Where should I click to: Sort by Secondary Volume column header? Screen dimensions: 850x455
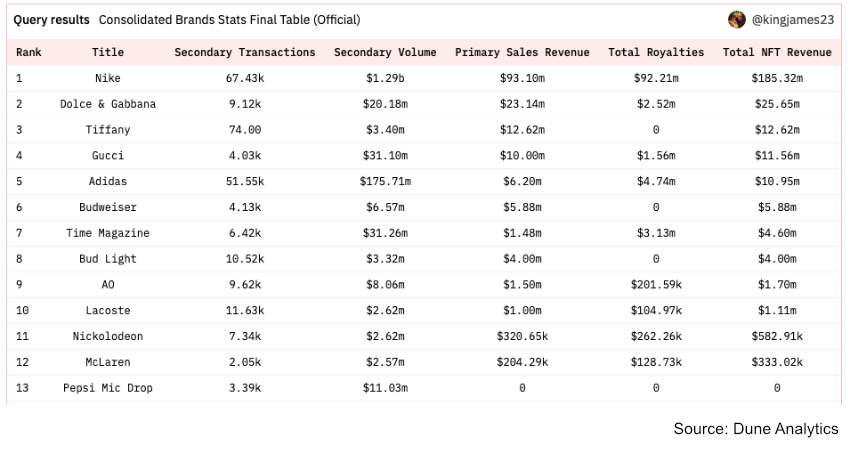pos(384,52)
